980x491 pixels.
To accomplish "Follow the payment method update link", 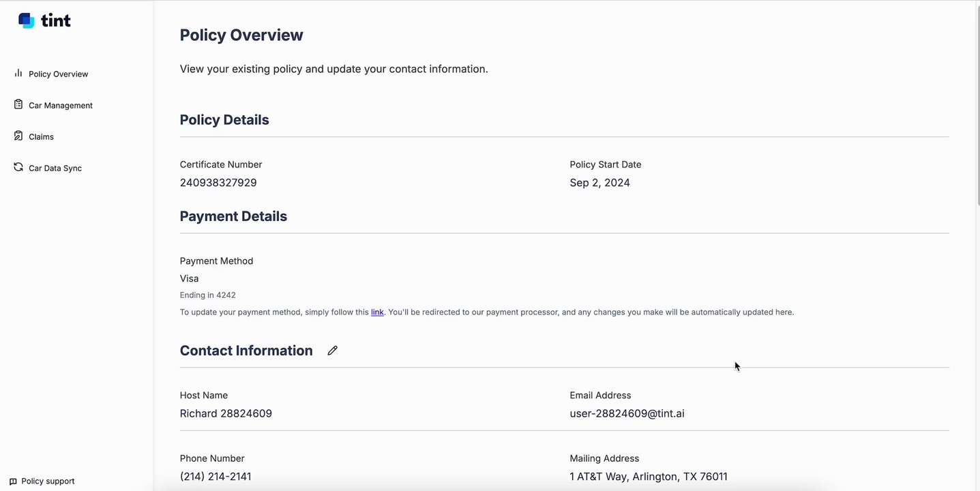I will [x=377, y=312].
